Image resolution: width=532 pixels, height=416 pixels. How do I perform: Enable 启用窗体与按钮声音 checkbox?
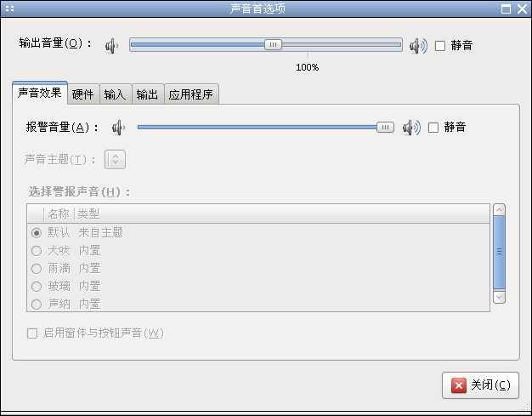(x=32, y=333)
